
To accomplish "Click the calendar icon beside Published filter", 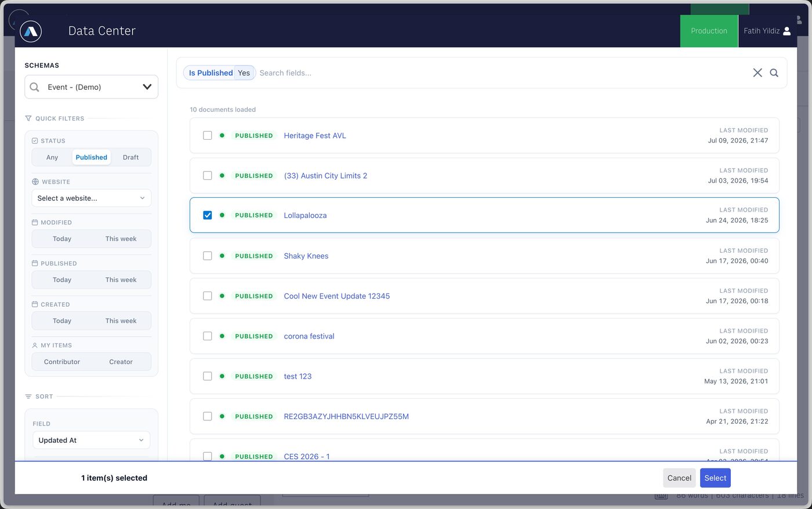I will click(x=35, y=263).
